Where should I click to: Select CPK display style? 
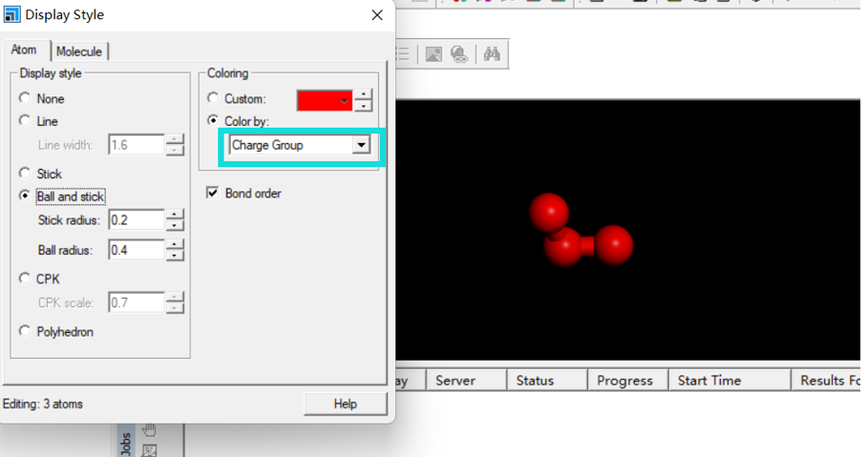click(25, 279)
